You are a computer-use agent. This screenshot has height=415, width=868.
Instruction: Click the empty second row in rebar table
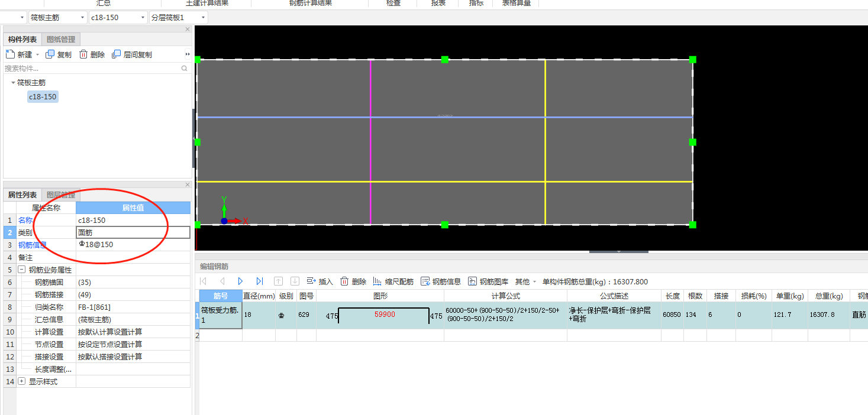click(x=533, y=335)
